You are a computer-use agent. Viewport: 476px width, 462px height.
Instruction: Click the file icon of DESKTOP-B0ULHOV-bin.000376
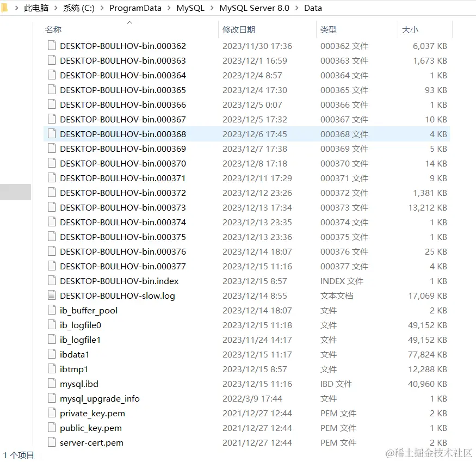pos(52,251)
